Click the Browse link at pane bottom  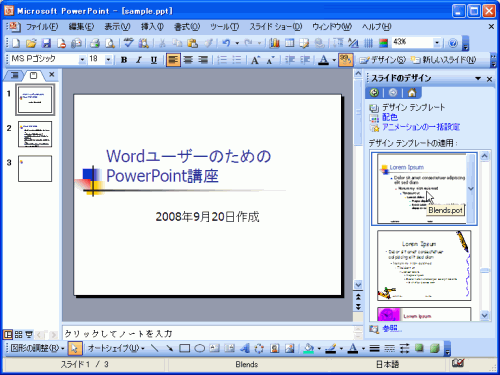391,328
